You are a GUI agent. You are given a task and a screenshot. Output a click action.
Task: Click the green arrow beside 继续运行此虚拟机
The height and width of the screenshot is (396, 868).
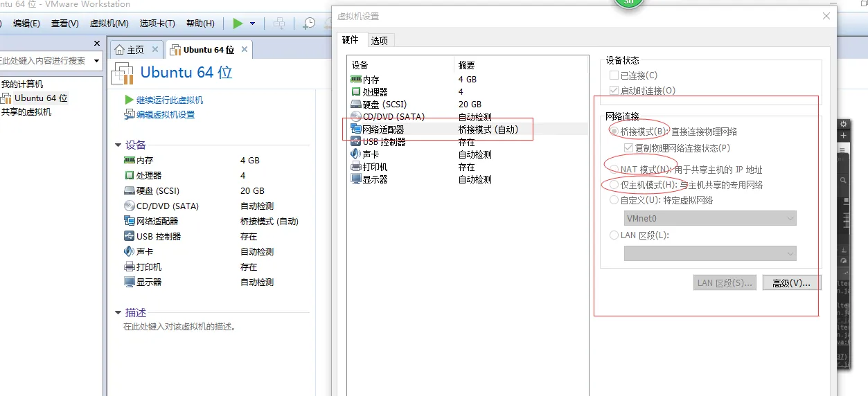click(129, 100)
